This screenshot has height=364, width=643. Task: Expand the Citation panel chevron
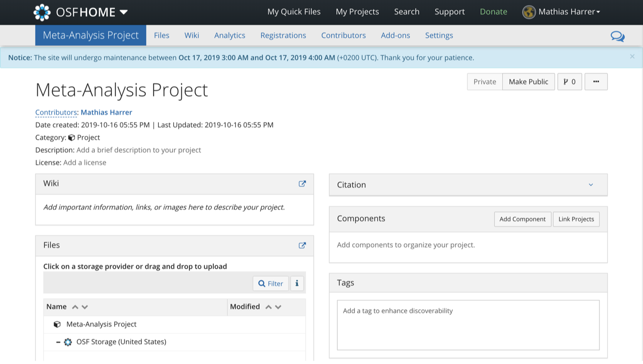click(x=591, y=185)
